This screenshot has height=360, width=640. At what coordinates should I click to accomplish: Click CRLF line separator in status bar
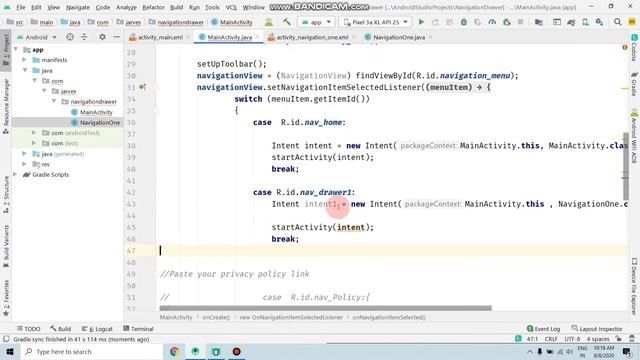(x=551, y=339)
